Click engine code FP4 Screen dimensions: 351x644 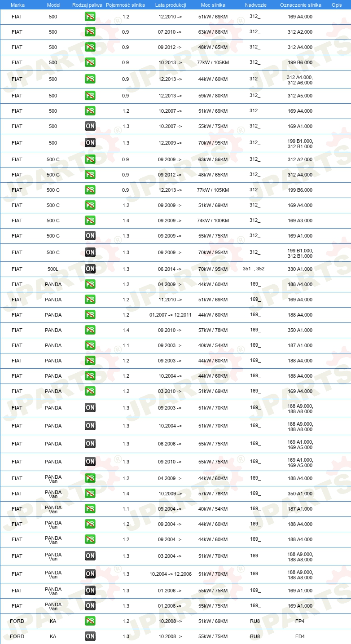pos(300,621)
